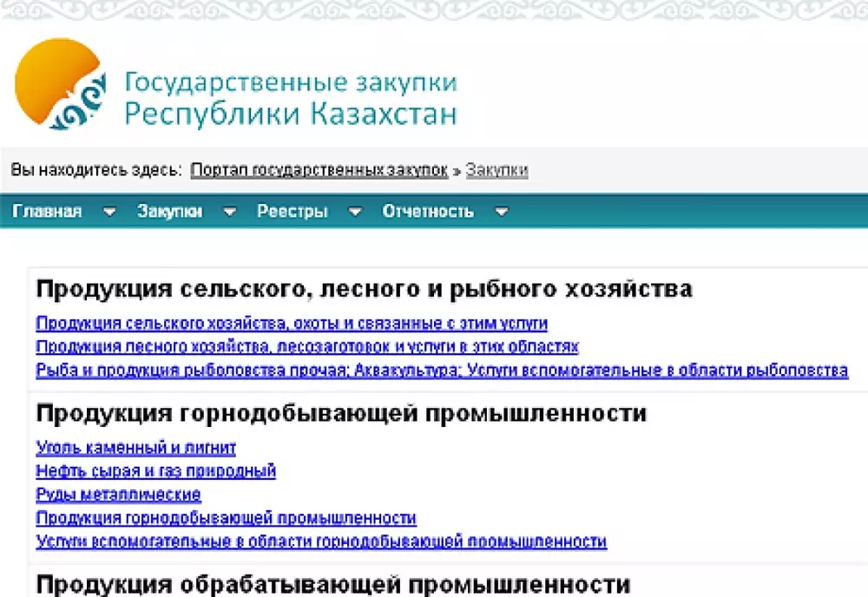Screen dimensions: 868x597
Task: Open the Отчетность menu item
Action: (428, 212)
